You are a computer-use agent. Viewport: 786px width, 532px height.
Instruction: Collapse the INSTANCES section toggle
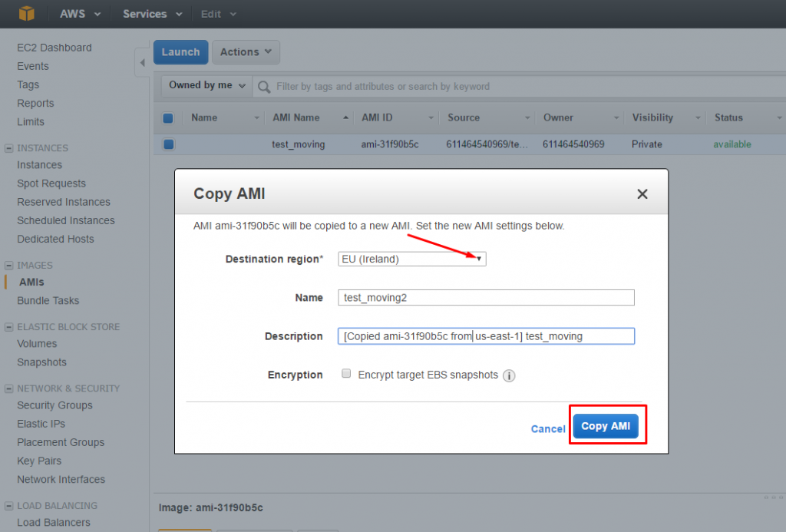point(8,148)
